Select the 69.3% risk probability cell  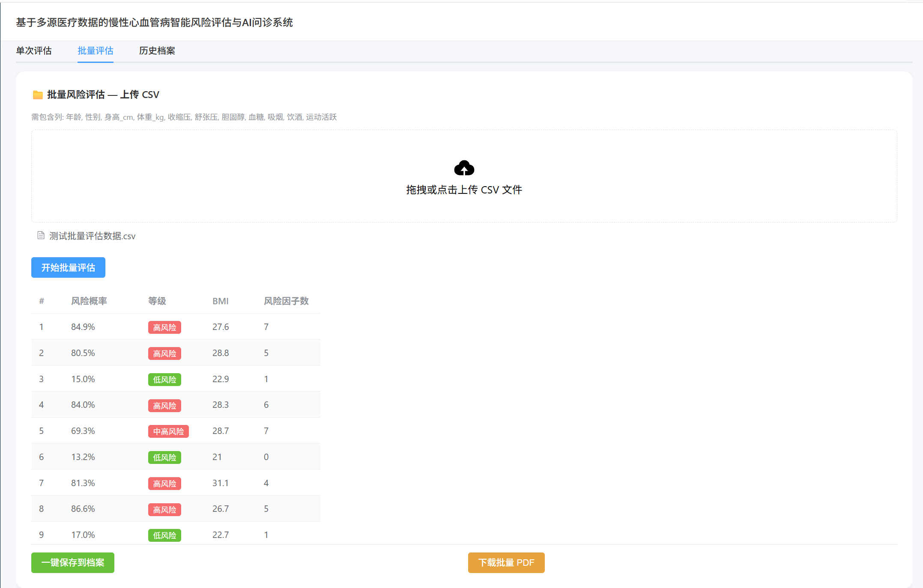point(83,431)
